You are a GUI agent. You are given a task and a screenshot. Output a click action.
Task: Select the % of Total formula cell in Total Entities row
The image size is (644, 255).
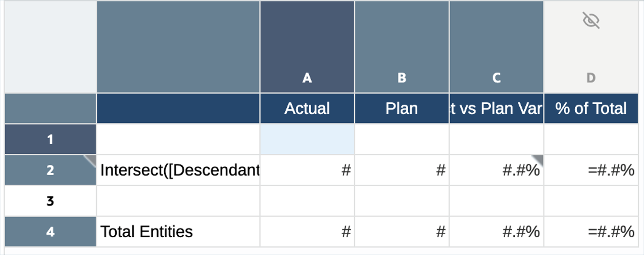[590, 232]
